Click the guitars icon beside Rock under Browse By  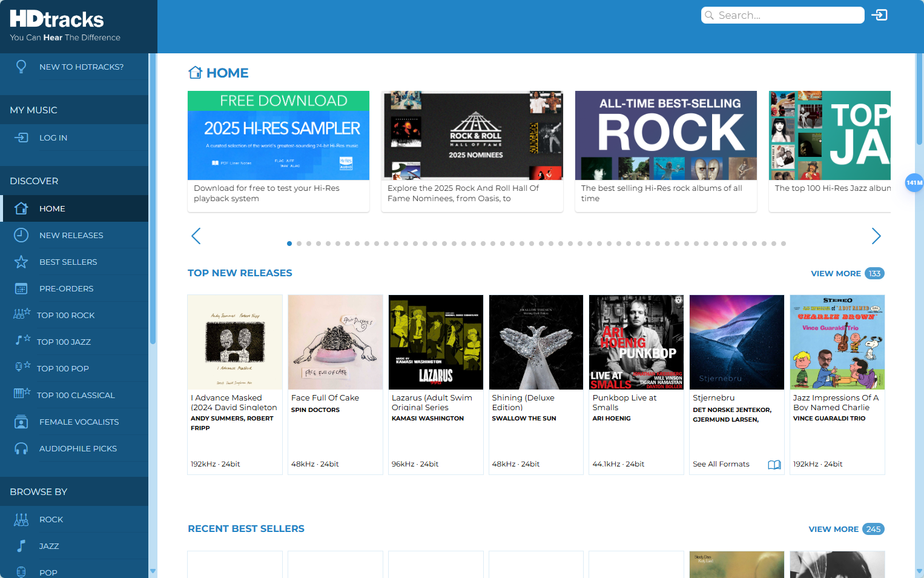click(21, 519)
